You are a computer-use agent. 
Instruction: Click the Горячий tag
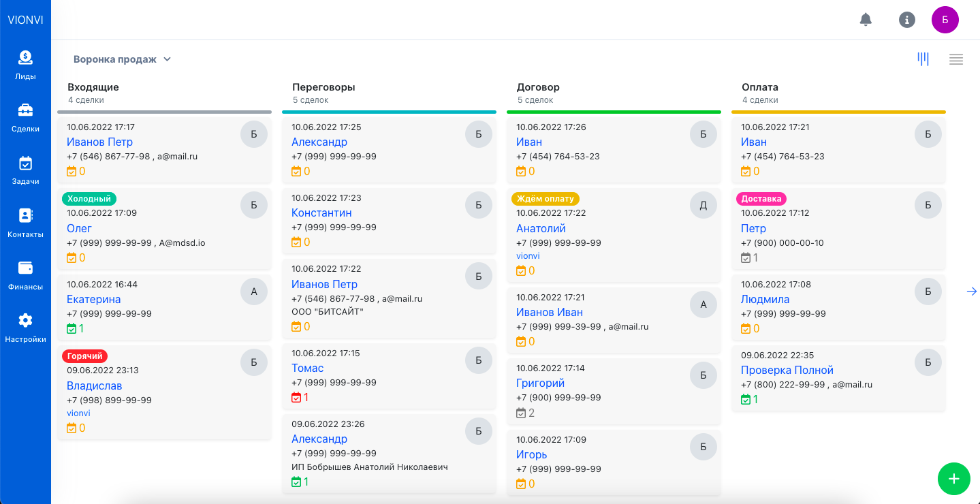[84, 356]
